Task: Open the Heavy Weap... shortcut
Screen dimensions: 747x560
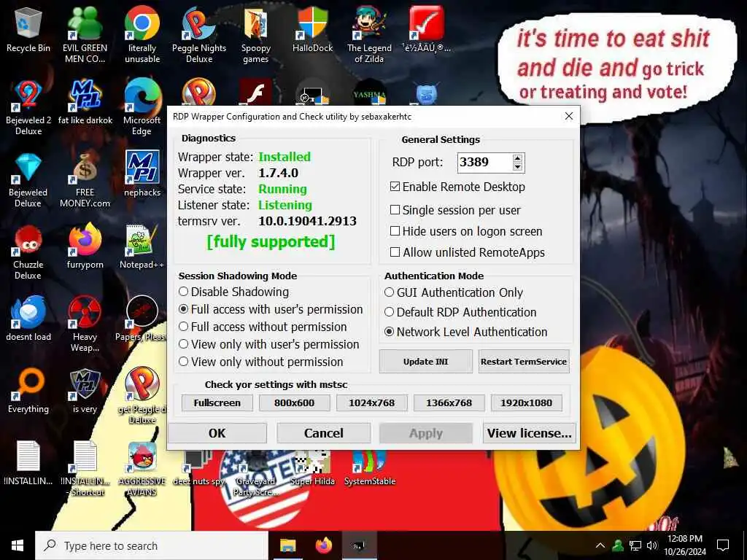Action: [85, 324]
